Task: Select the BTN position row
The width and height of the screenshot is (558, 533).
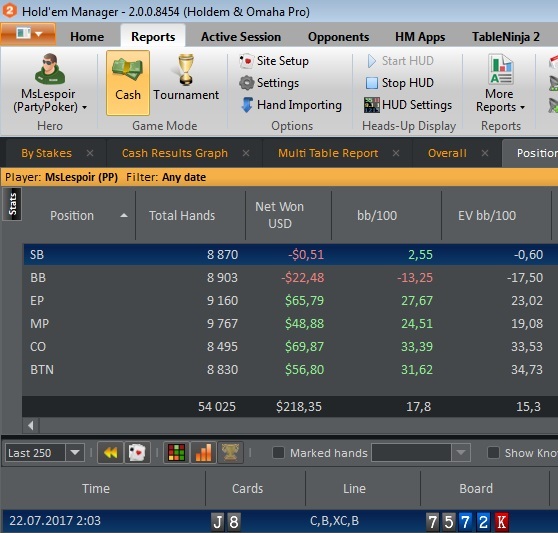Action: click(x=291, y=370)
